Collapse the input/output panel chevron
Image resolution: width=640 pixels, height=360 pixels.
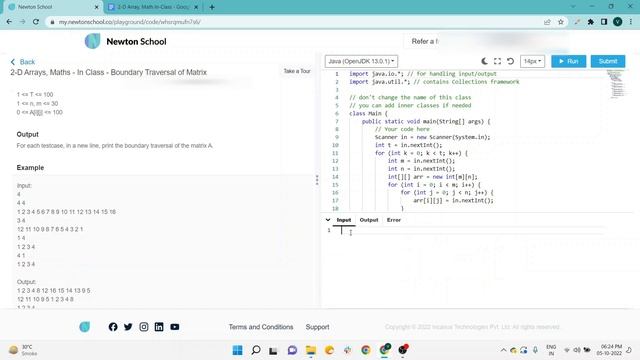click(x=328, y=220)
